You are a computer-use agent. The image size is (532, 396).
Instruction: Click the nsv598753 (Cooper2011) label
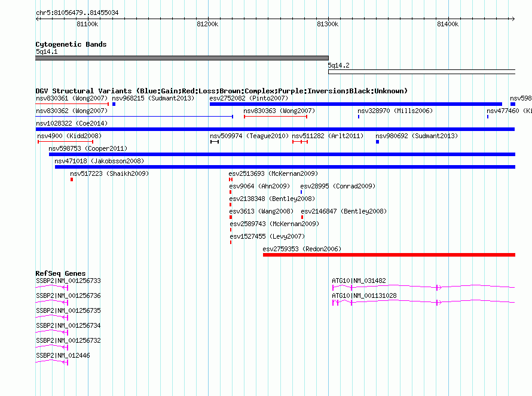click(x=88, y=148)
